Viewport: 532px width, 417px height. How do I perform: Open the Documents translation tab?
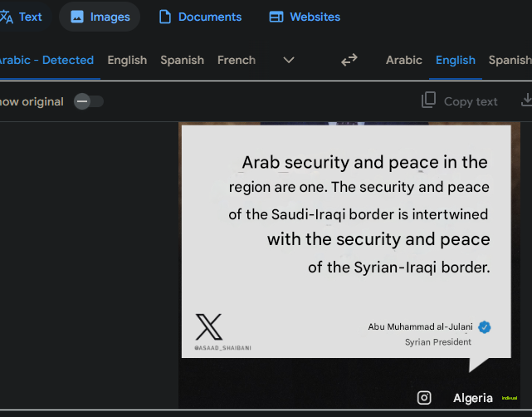click(x=200, y=17)
